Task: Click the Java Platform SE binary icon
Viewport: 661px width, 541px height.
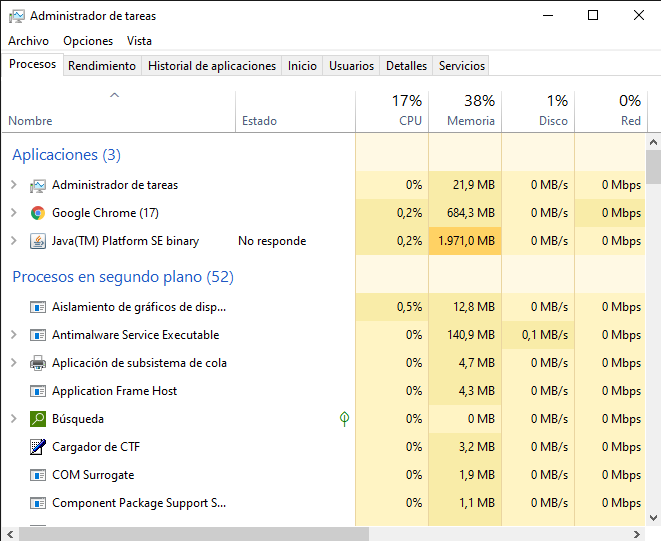Action: point(38,241)
